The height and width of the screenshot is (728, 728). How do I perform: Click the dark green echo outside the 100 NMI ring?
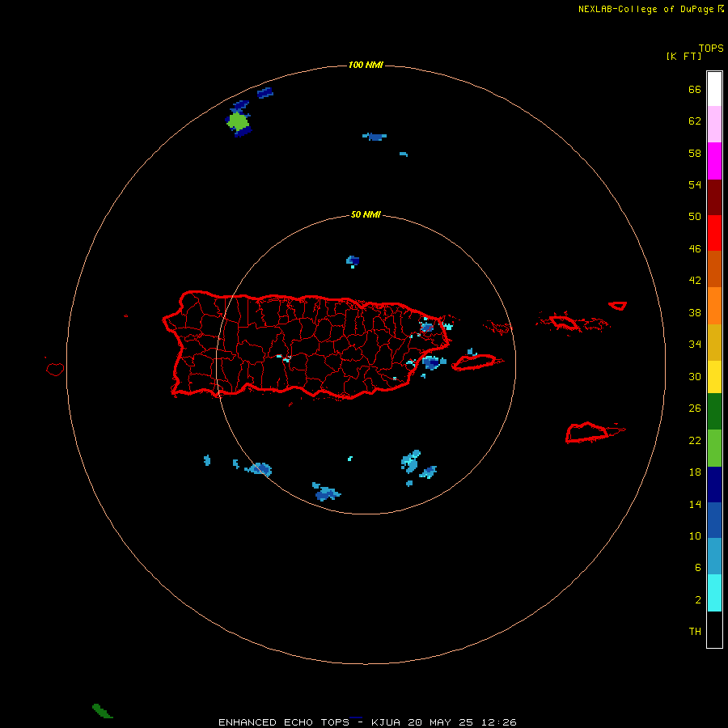pos(102,711)
